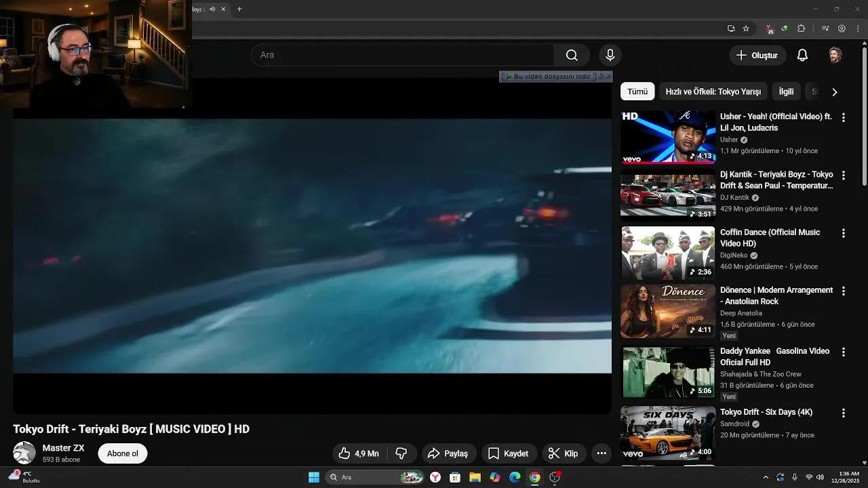The height and width of the screenshot is (488, 868).
Task: Click the voice search microphone icon
Action: click(x=610, y=55)
